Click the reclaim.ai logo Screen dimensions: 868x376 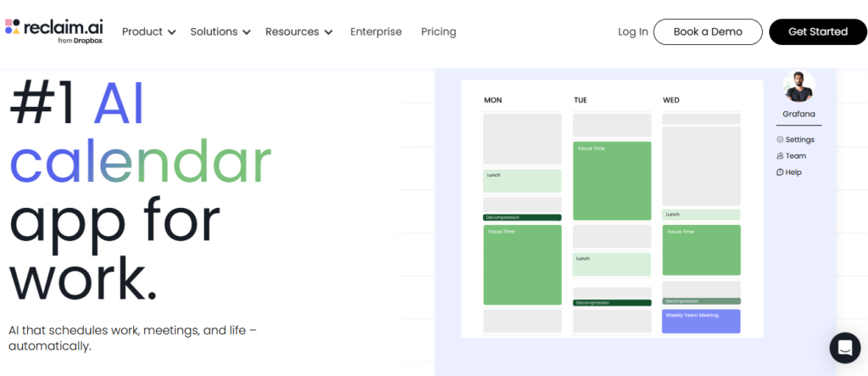pyautogui.click(x=53, y=31)
